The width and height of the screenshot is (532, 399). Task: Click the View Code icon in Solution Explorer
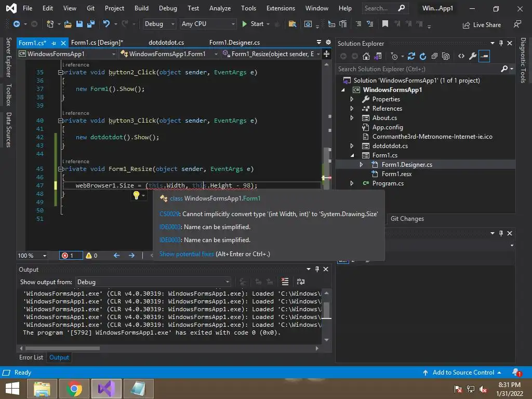[461, 56]
